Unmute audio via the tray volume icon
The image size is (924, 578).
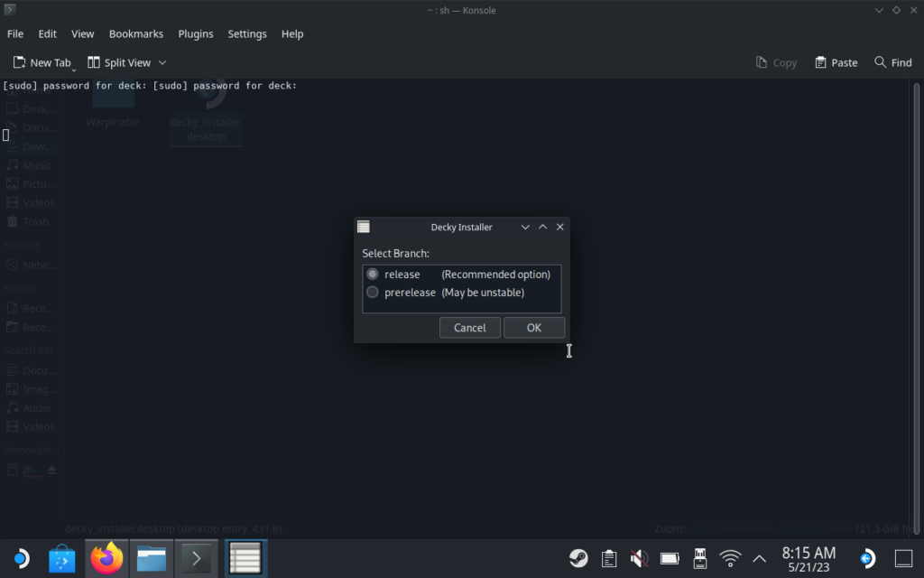[x=639, y=558]
